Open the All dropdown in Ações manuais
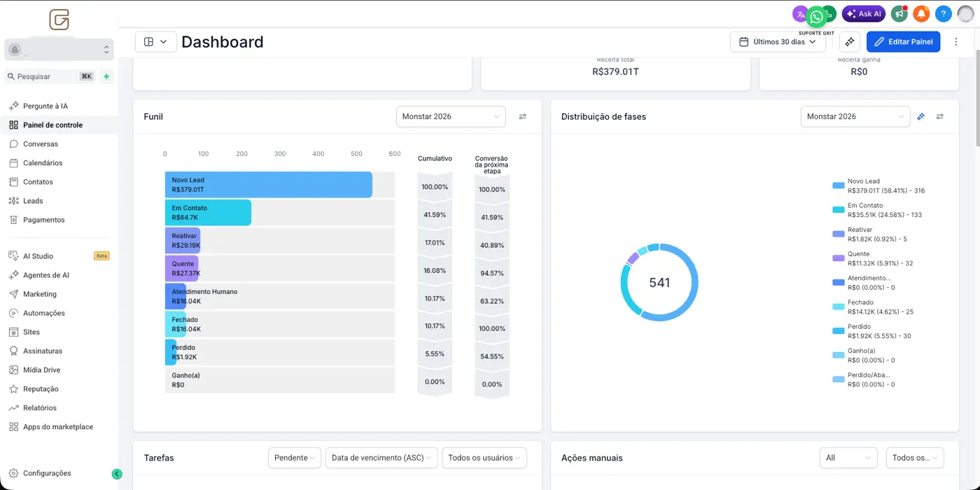This screenshot has height=490, width=980. [x=848, y=458]
